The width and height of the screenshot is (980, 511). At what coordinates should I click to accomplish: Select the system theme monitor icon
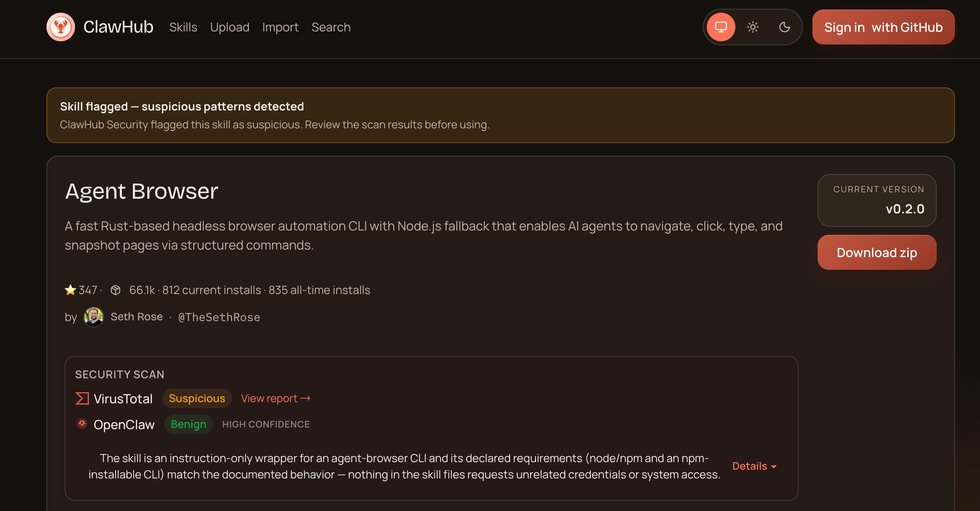721,27
